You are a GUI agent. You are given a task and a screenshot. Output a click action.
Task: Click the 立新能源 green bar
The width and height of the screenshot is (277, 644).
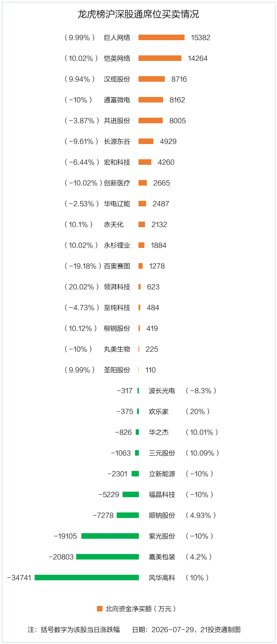135,474
